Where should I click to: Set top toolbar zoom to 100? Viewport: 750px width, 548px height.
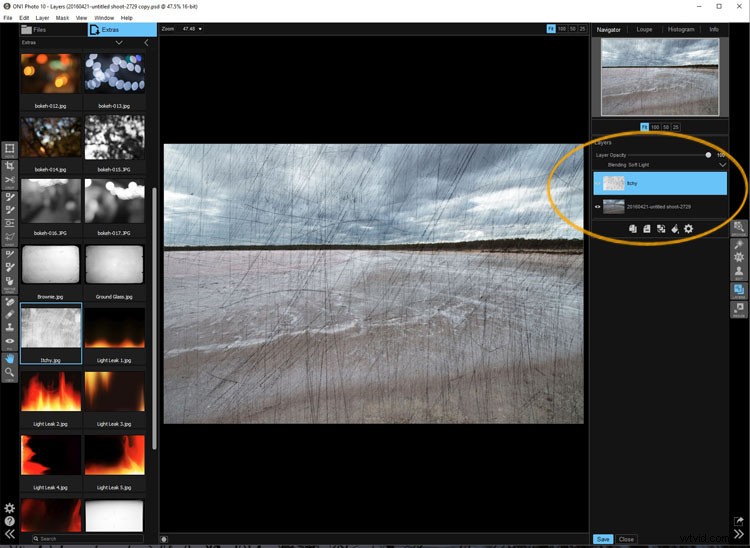(562, 29)
